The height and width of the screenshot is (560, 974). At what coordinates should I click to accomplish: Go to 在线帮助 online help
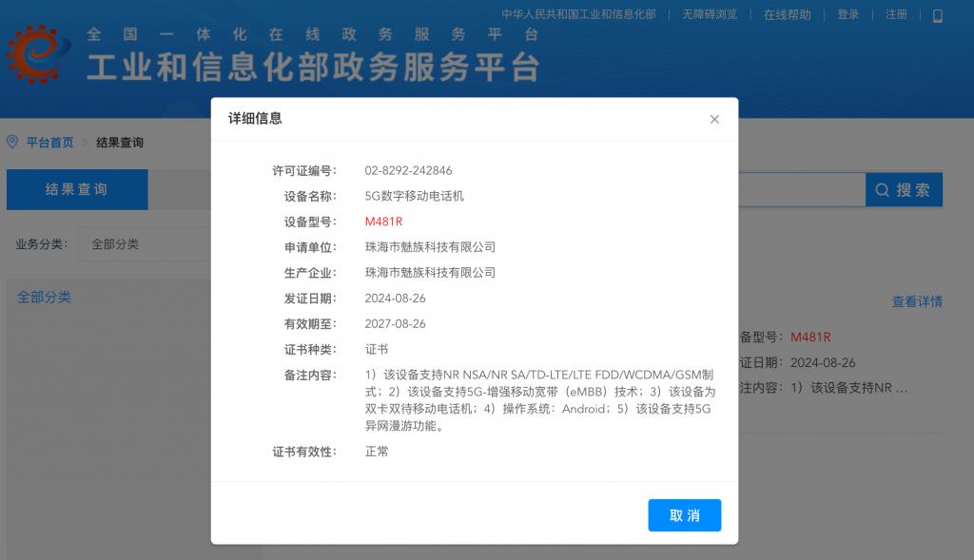(787, 15)
